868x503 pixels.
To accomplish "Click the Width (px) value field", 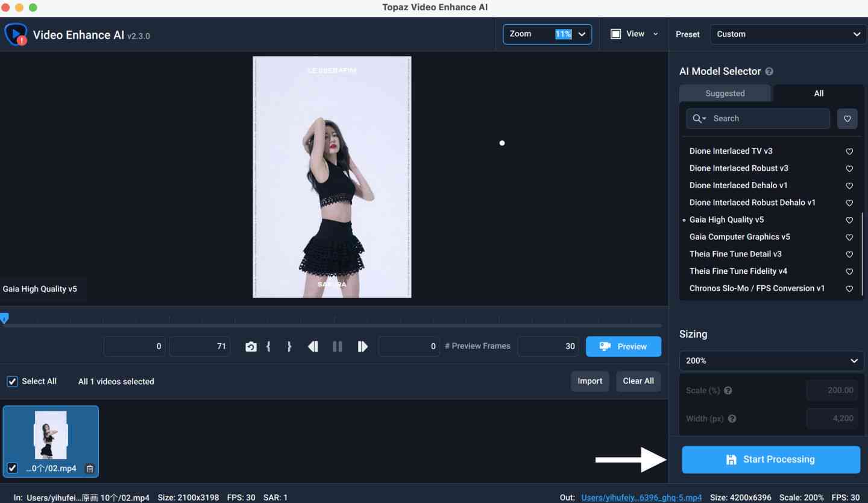I will coord(831,419).
